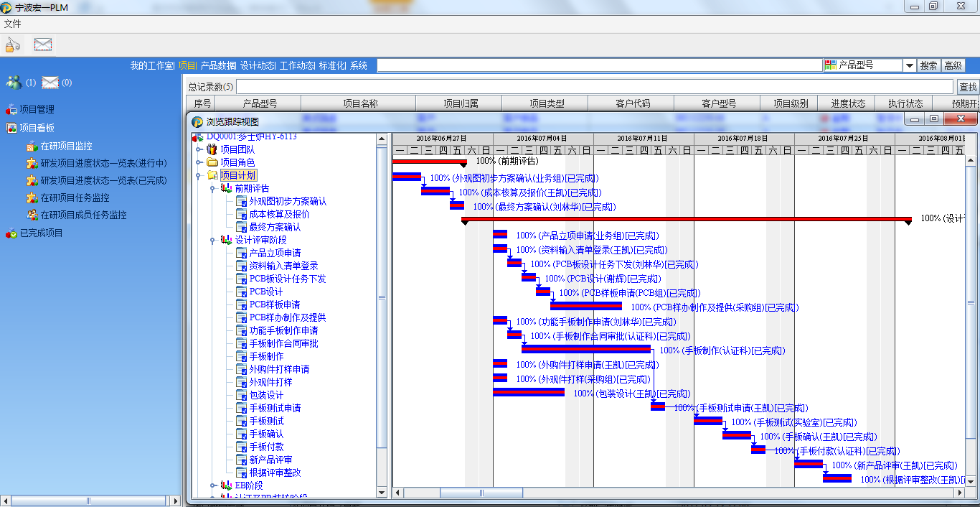Screen dimensions: 980x507
Task: Click the checked task icon beside PCB设计
Action: 241,292
